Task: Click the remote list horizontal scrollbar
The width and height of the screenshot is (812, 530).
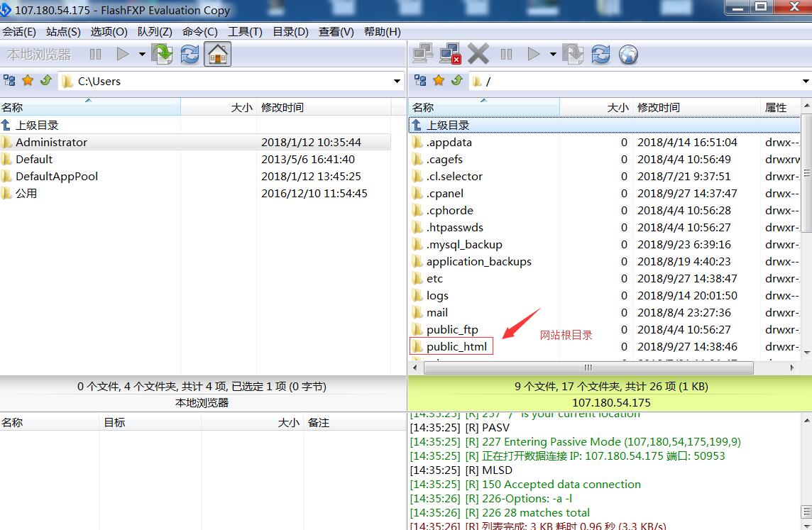Action: tap(588, 368)
